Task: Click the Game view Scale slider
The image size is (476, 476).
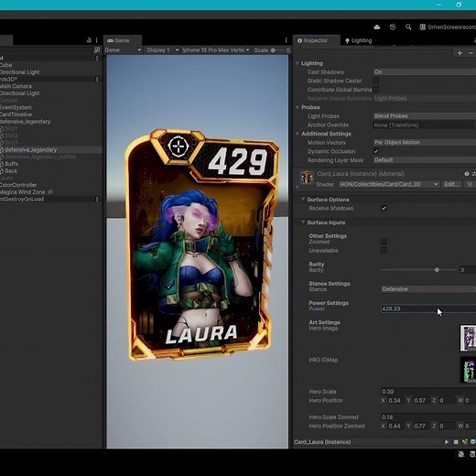Action: (277, 49)
